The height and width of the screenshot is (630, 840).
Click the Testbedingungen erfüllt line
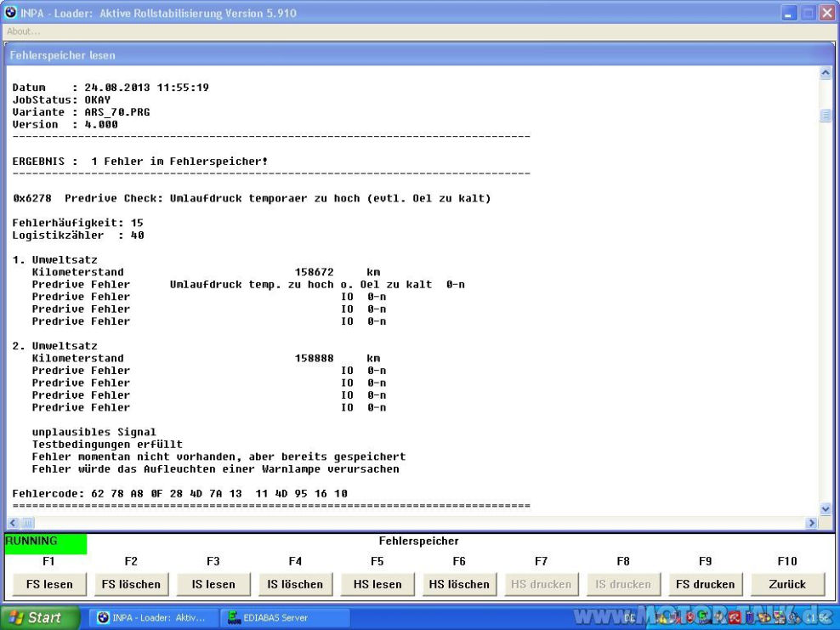click(x=107, y=445)
